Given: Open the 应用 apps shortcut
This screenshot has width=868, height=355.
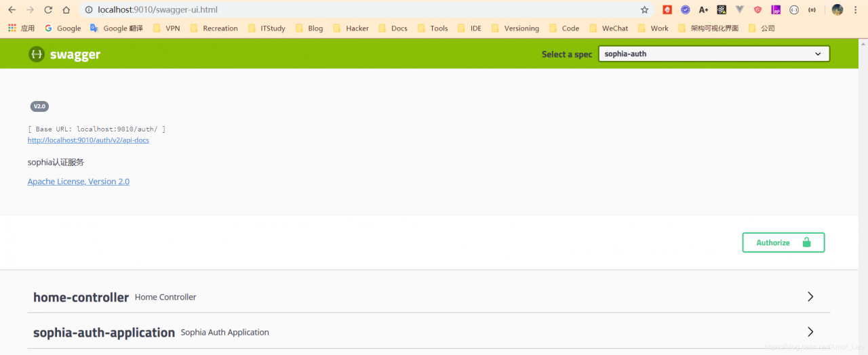Looking at the screenshot, I should pos(21,28).
